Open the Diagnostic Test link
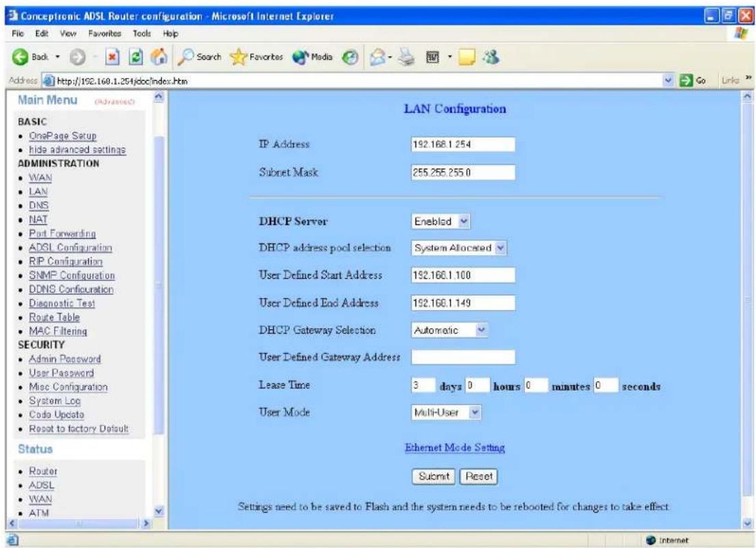The image size is (756, 548). coord(62,304)
